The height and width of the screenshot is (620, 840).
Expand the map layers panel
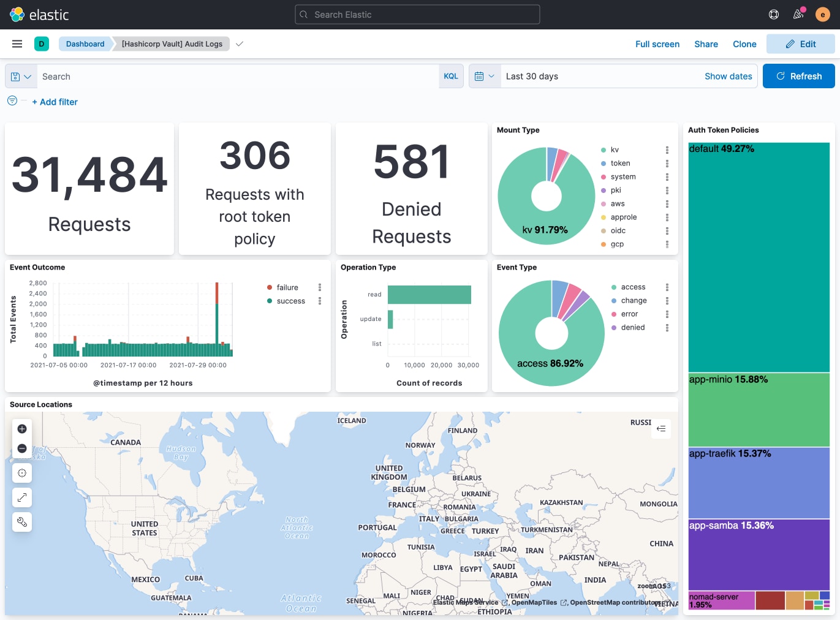pyautogui.click(x=661, y=429)
